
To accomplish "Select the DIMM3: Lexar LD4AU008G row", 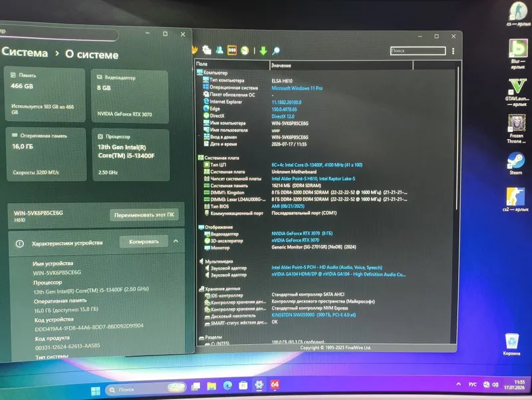I will pos(305,199).
